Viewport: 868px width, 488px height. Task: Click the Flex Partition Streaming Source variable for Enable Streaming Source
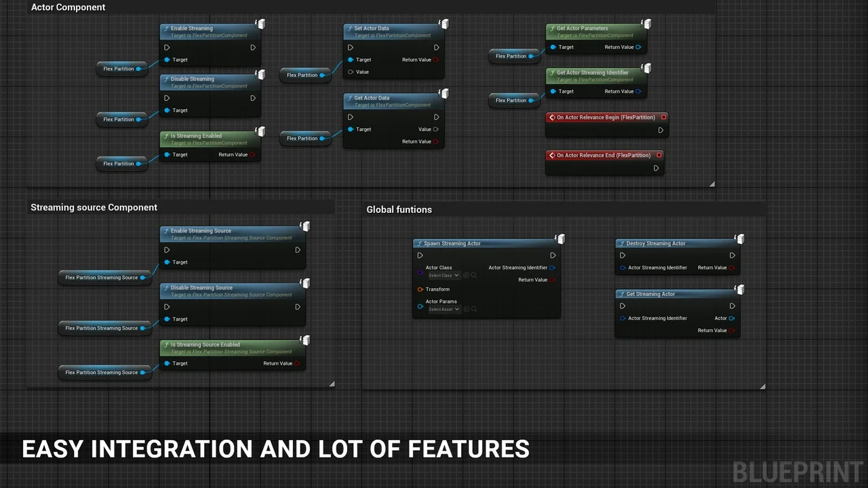(102, 277)
